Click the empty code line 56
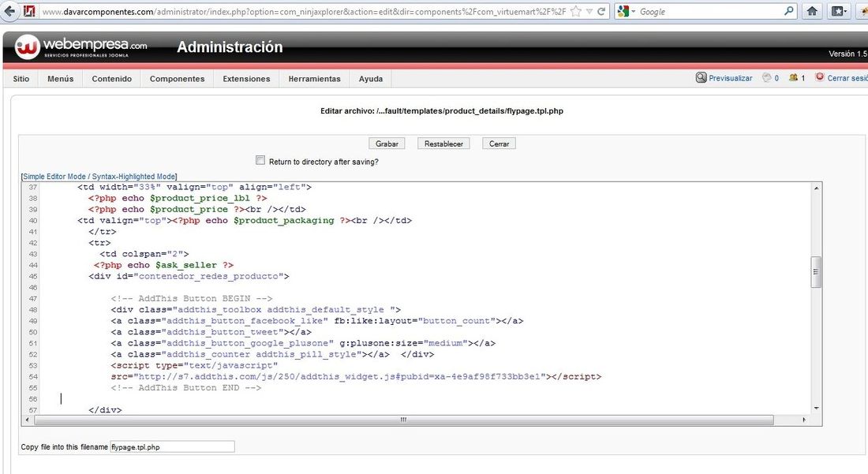Screen dimensions: 868x474 pos(426,399)
